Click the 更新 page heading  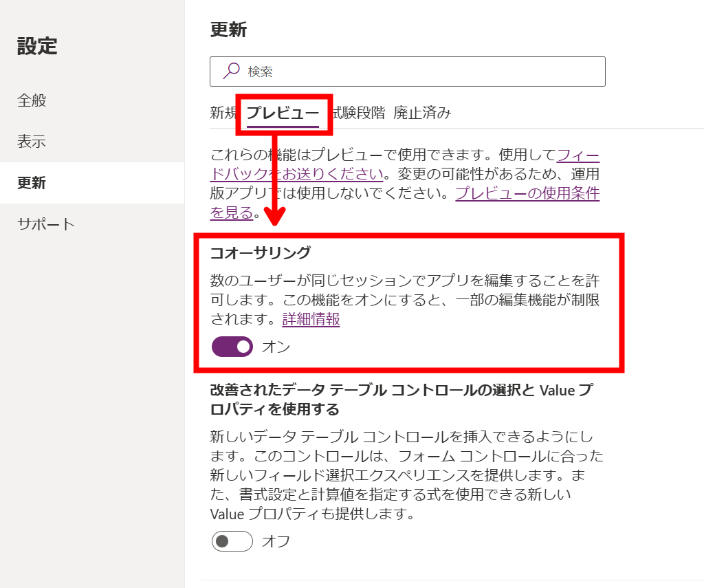[228, 30]
